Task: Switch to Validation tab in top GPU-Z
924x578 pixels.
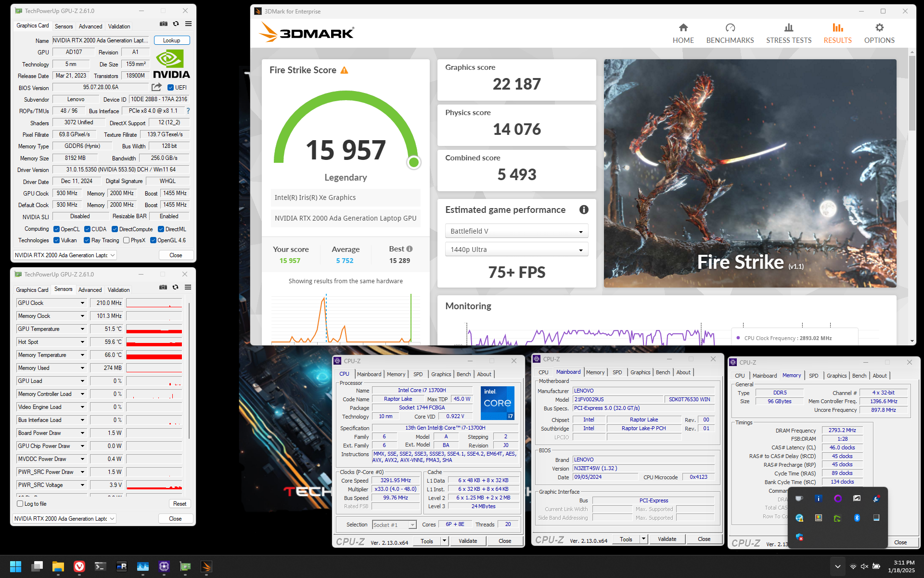Action: coord(119,26)
